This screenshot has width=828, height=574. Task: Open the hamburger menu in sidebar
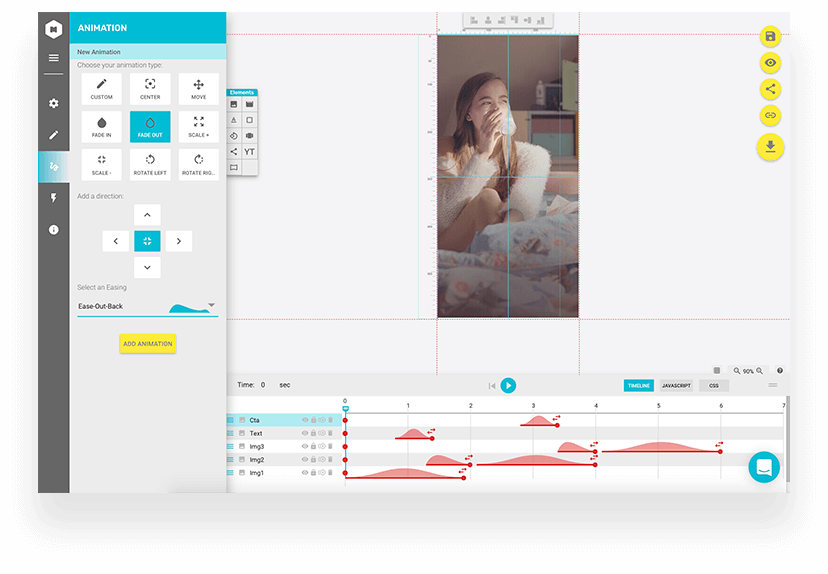(54, 58)
